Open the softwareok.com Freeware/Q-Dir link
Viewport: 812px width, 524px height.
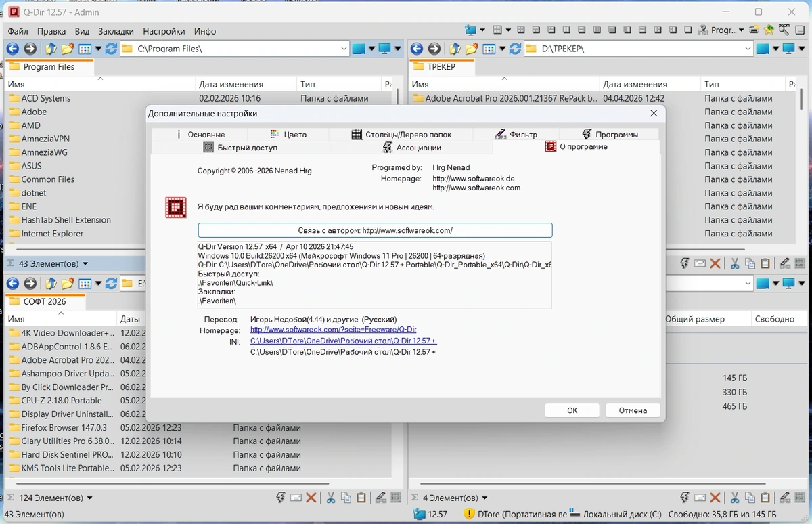click(334, 330)
